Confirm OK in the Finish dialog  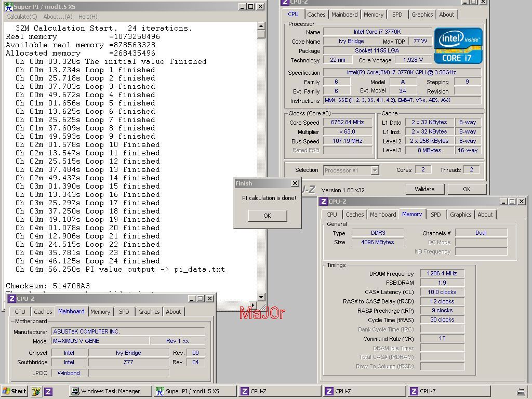(x=268, y=216)
